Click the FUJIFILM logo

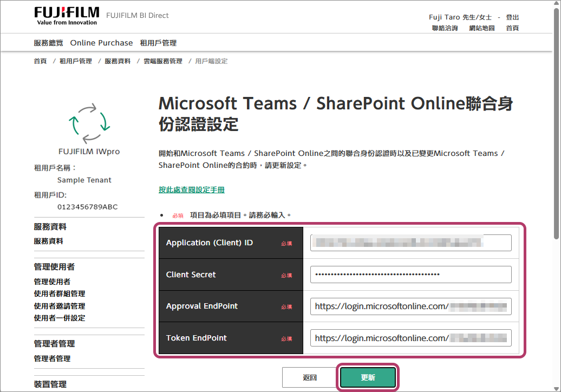67,16
